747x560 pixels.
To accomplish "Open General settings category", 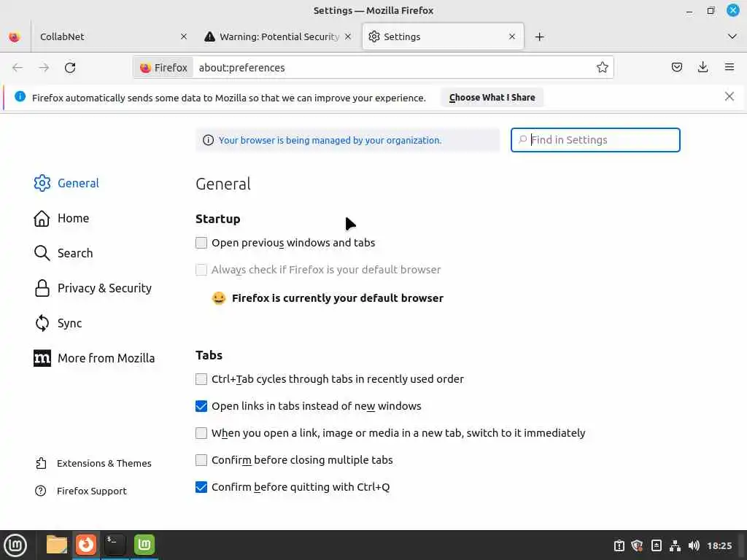I will point(66,183).
